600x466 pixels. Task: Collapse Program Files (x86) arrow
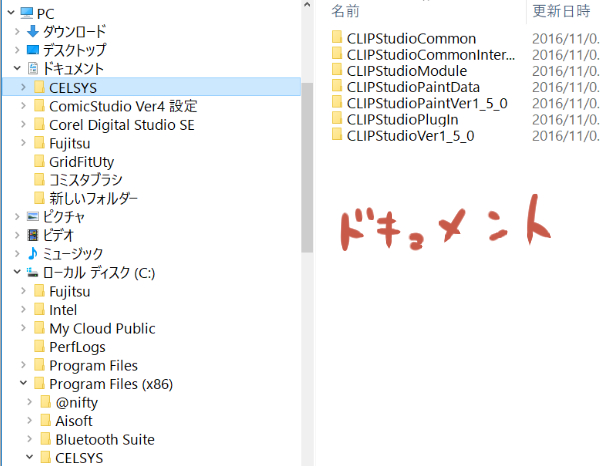(23, 383)
